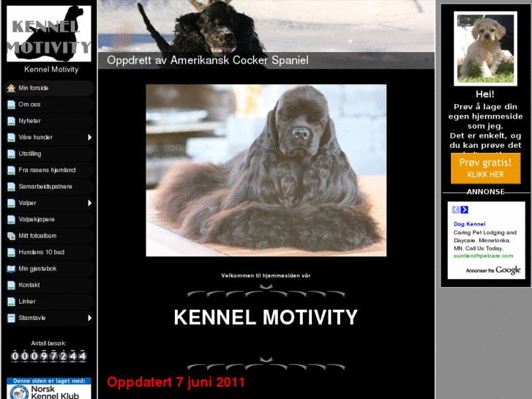Expand the Våre hunder submenu arrow
Image resolution: width=532 pixels, height=399 pixels.
pyautogui.click(x=89, y=138)
